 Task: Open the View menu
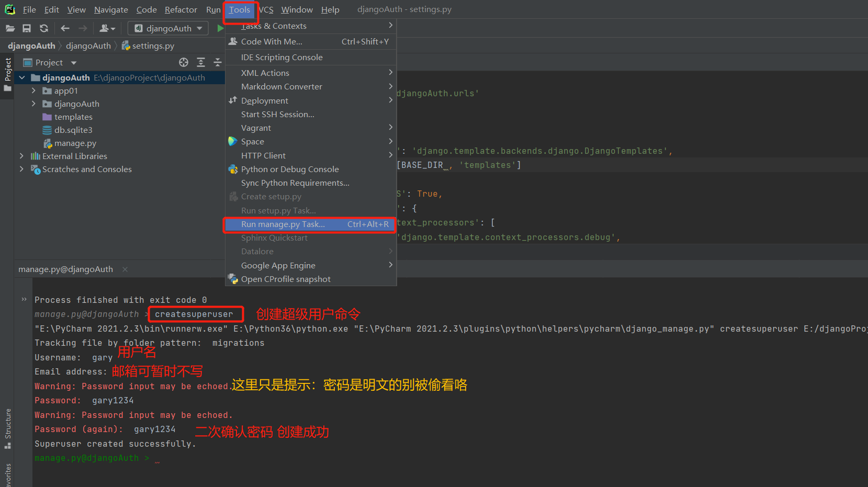point(76,9)
